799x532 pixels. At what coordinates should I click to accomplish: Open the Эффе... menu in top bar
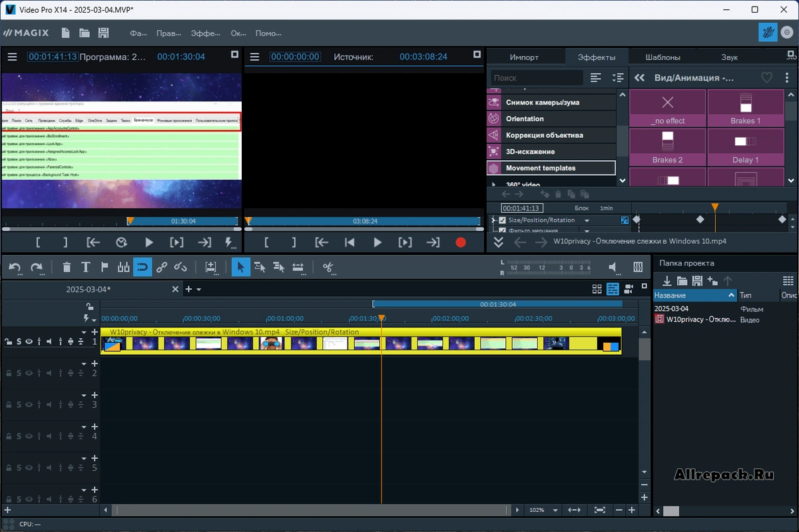(x=206, y=33)
